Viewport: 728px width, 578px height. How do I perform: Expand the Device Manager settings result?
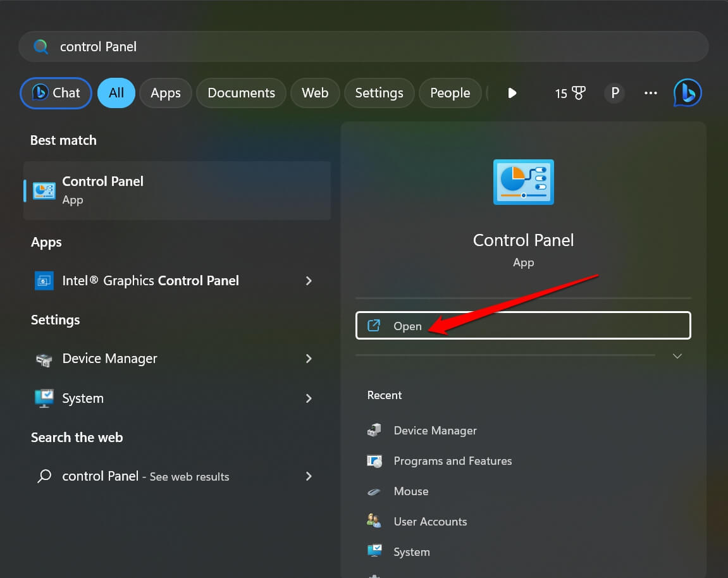click(x=309, y=359)
